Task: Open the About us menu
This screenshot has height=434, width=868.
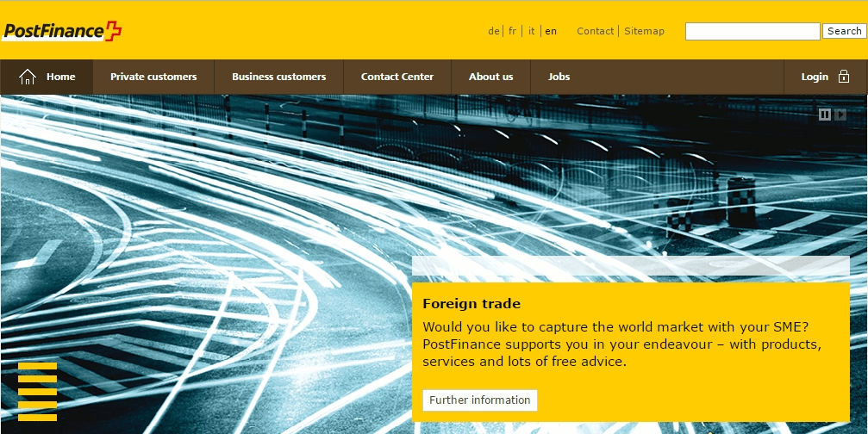Action: (491, 77)
